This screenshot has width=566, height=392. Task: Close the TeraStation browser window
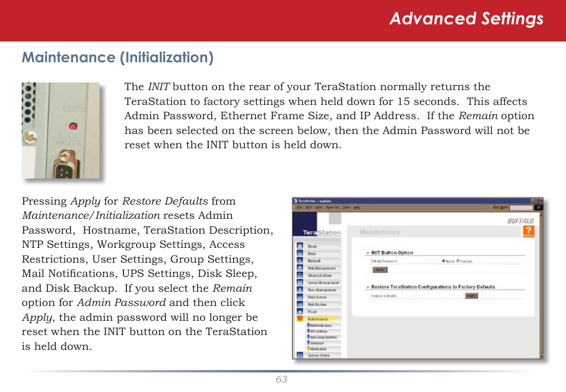540,201
